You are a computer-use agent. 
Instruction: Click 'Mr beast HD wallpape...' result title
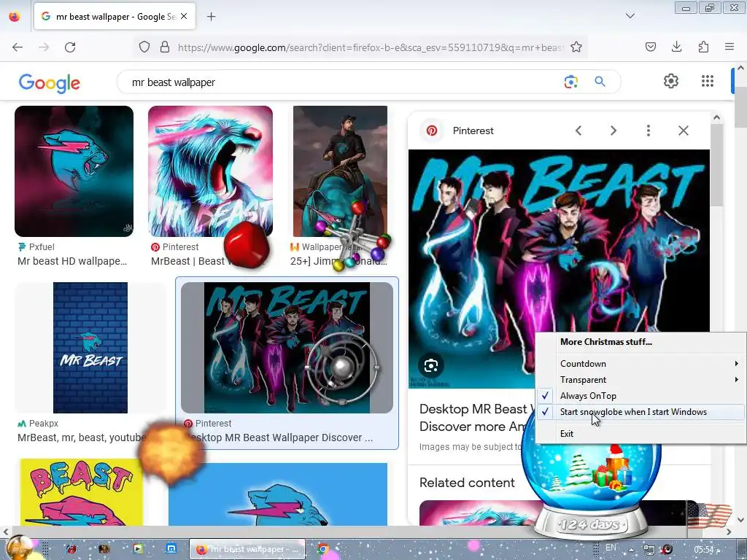pos(72,261)
